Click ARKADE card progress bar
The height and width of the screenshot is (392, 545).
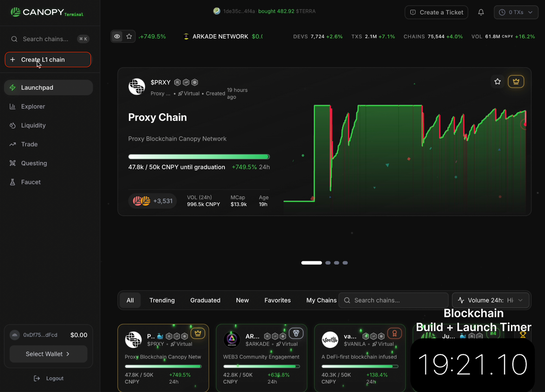pyautogui.click(x=262, y=366)
